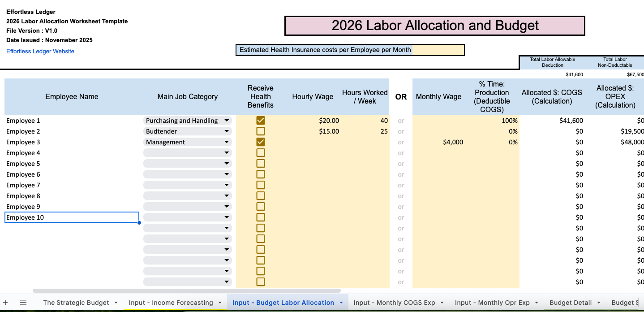Image resolution: width=644 pixels, height=312 pixels.
Task: Click the Hours Worked / Week column header
Action: tap(365, 96)
